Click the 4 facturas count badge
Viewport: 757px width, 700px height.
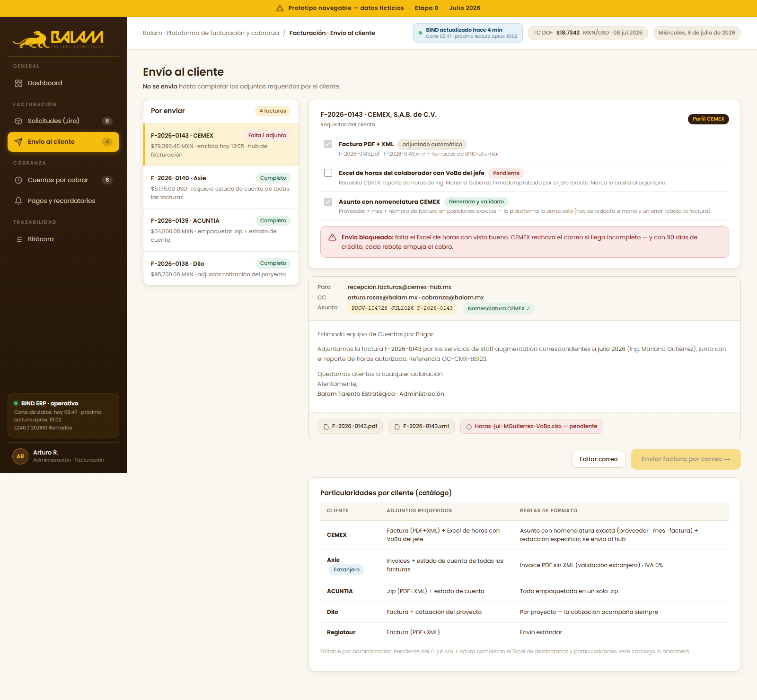273,111
